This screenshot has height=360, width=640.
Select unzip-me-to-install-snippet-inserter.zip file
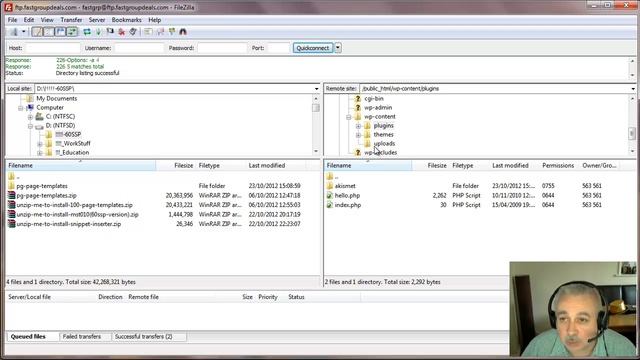pyautogui.click(x=69, y=224)
